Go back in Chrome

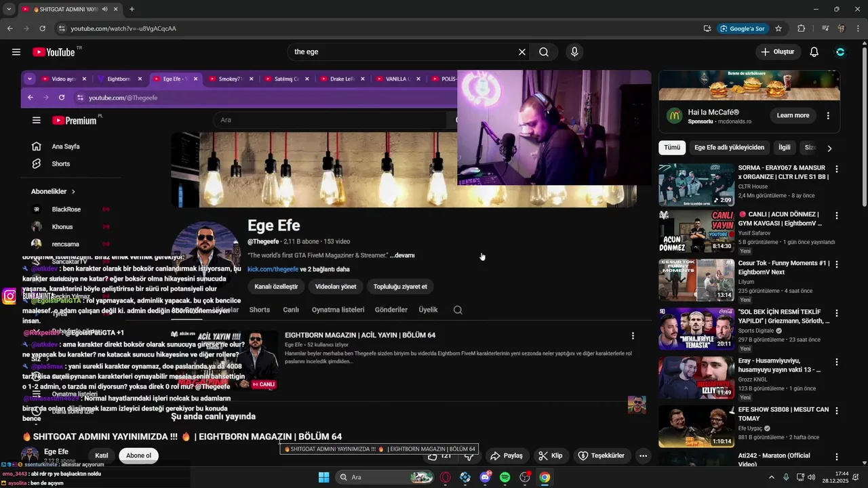[9, 28]
